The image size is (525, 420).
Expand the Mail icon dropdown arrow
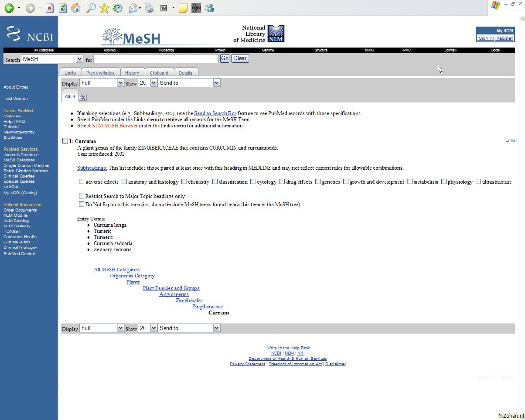[140, 8]
